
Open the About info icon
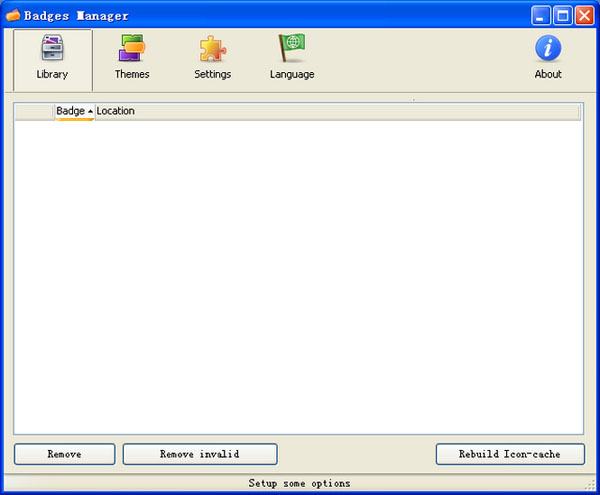pos(548,48)
